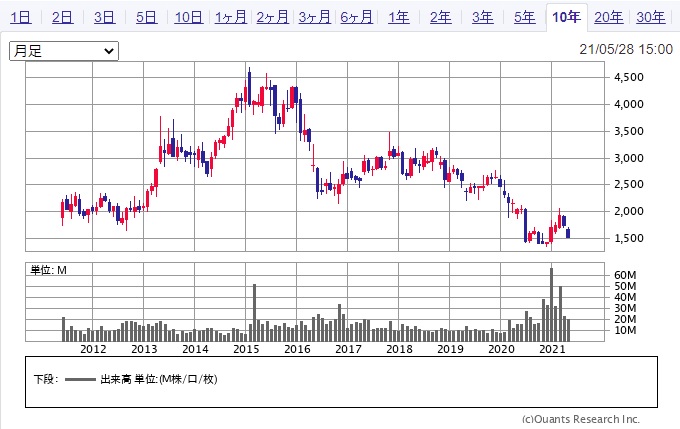Switch to the 5年 period tab
The image size is (680, 429).
tap(525, 17)
